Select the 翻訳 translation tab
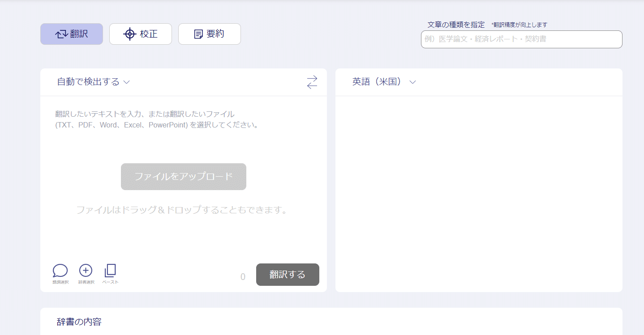The image size is (644, 335). 72,34
